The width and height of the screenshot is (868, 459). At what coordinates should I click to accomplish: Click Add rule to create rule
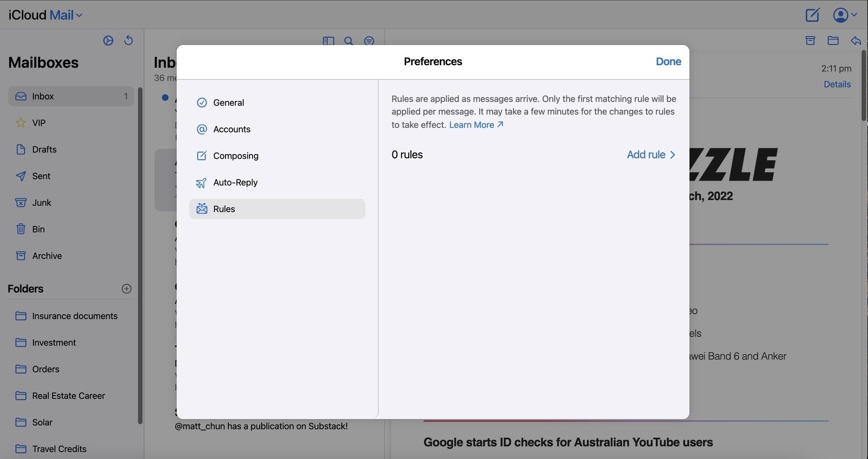pyautogui.click(x=650, y=155)
